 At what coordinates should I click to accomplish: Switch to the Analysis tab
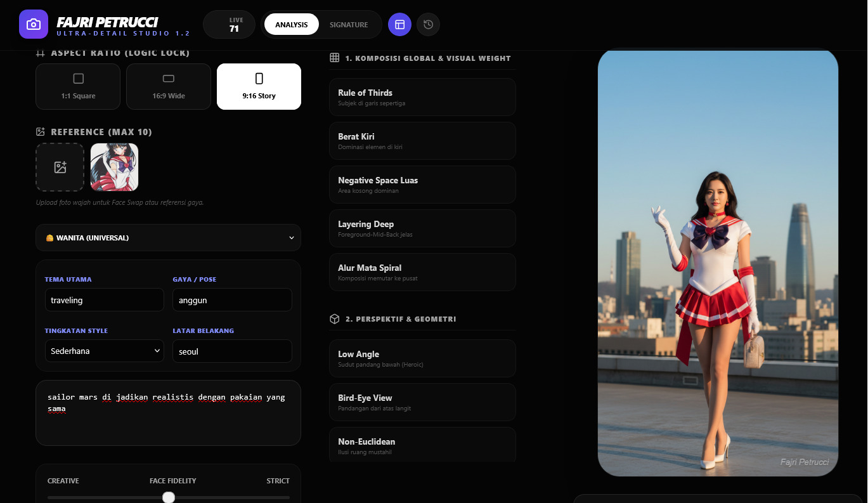coord(292,25)
